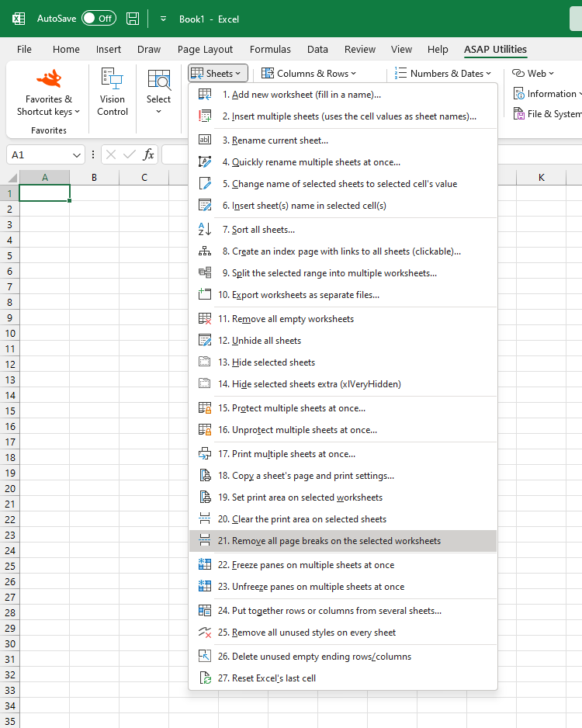Choose Rename current sheet
The width and height of the screenshot is (582, 728).
click(343, 140)
